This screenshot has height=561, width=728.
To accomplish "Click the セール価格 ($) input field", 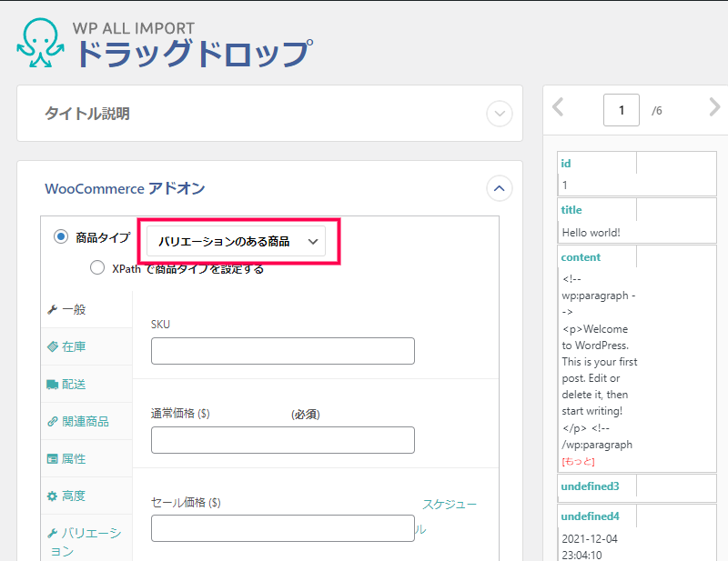I will (x=283, y=528).
